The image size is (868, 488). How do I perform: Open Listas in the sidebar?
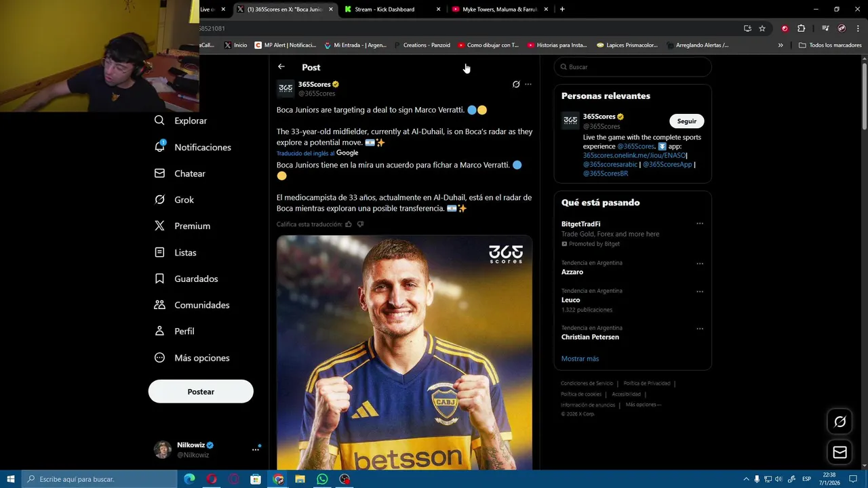pos(176,252)
